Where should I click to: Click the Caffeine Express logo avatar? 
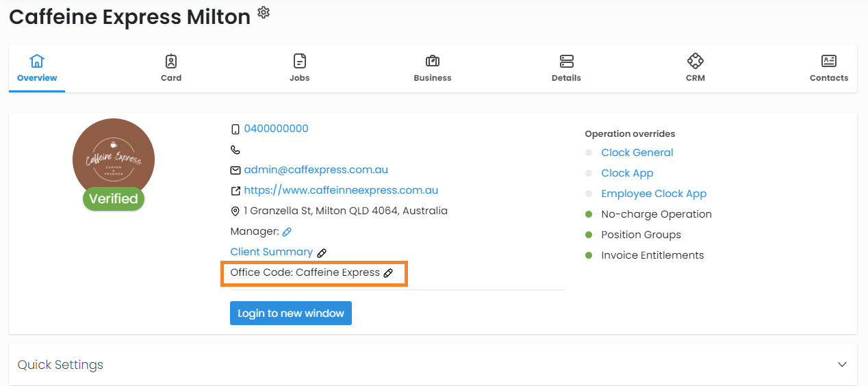tap(113, 159)
